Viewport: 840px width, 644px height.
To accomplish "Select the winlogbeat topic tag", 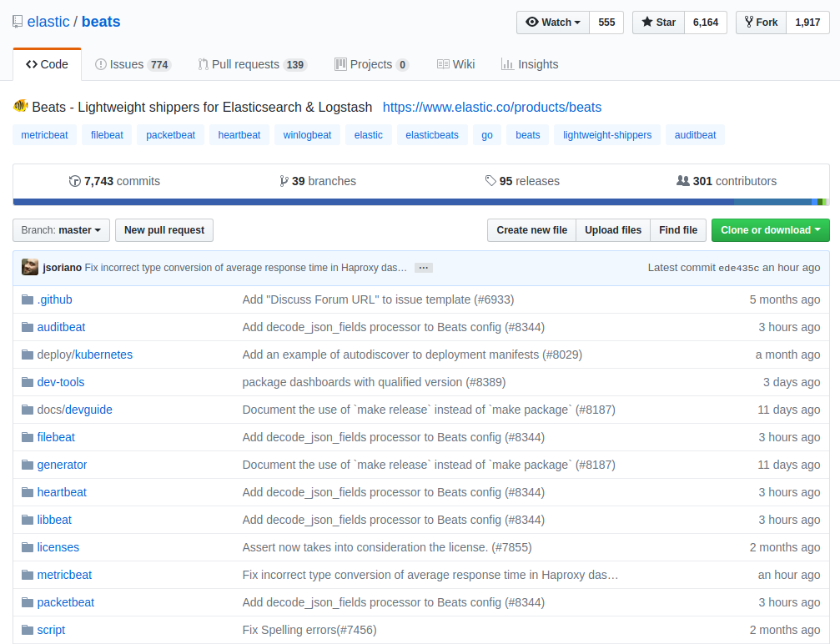I will (x=307, y=135).
